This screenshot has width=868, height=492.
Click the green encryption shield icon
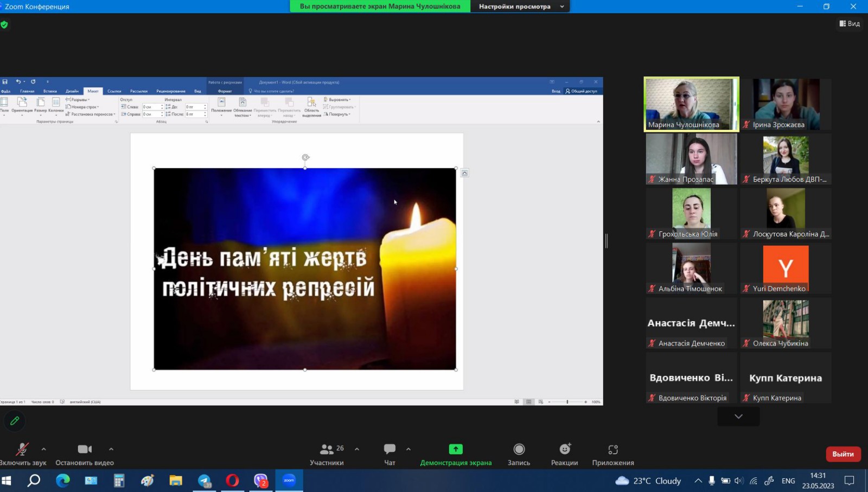click(4, 24)
